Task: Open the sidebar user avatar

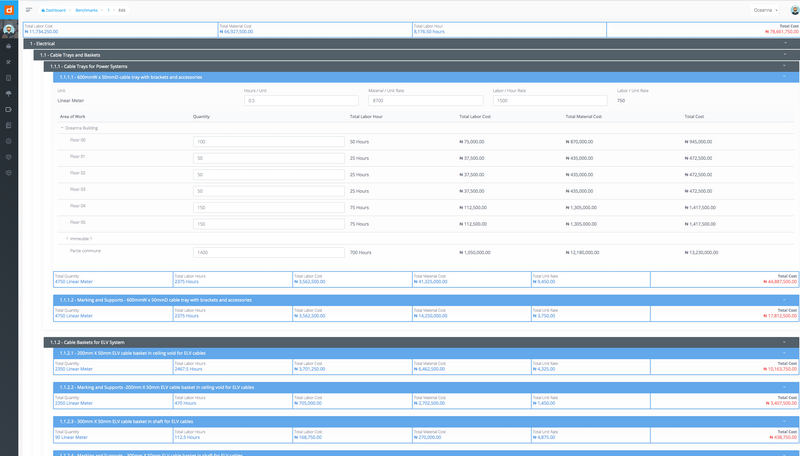Action: point(9,30)
